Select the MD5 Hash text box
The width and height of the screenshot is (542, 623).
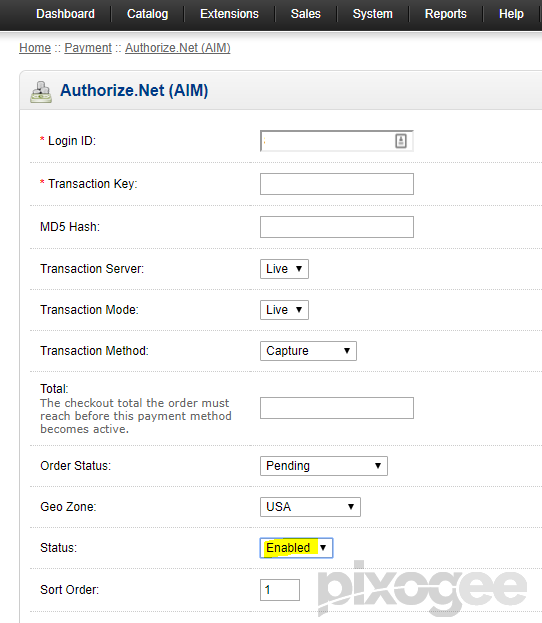337,227
